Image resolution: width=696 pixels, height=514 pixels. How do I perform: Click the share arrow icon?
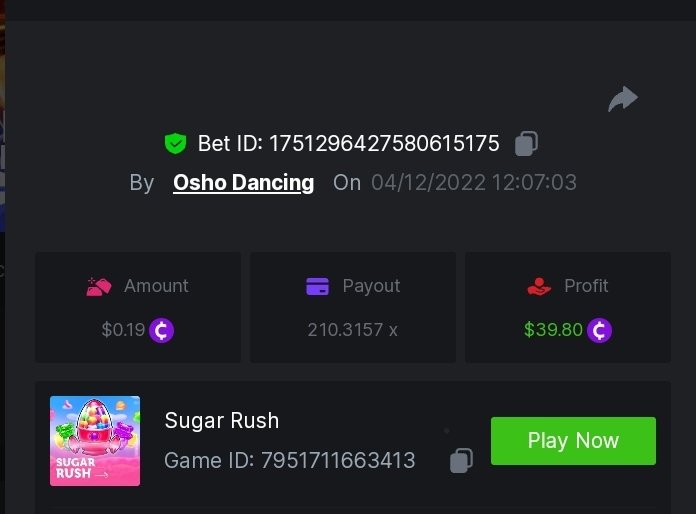click(x=622, y=99)
